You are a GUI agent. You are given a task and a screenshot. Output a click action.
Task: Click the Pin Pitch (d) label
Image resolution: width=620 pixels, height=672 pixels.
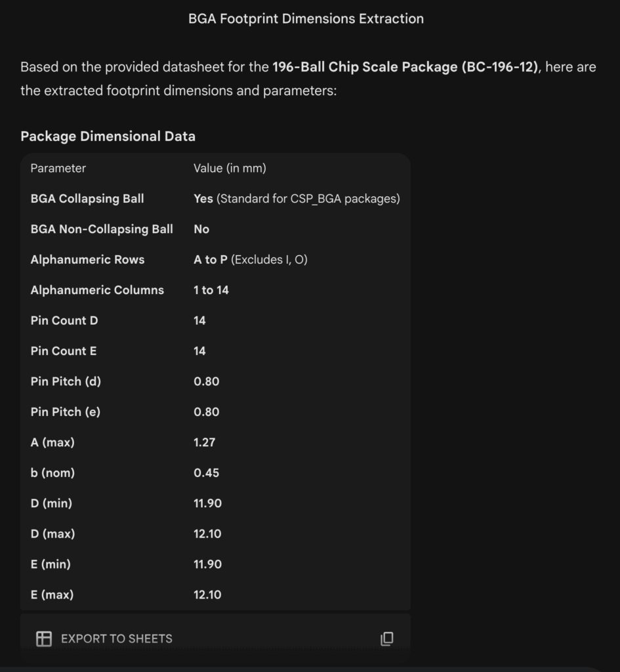(x=66, y=381)
